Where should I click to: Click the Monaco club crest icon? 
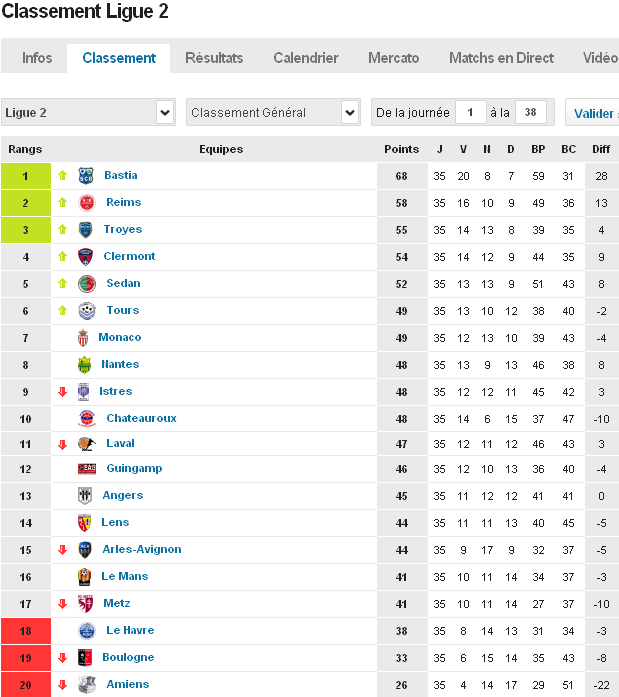[x=83, y=338]
